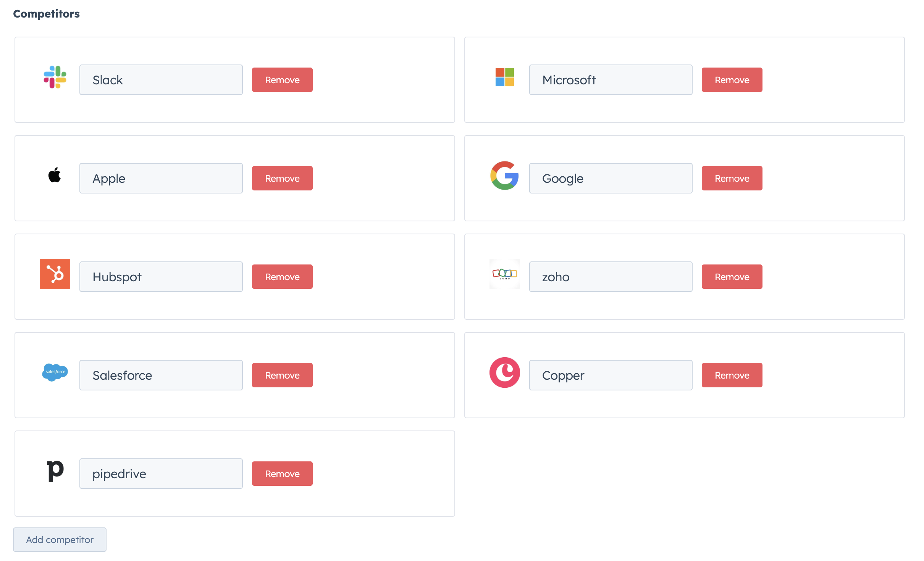This screenshot has height=561, width=924.
Task: Click the Zoho logo icon
Action: (x=505, y=274)
